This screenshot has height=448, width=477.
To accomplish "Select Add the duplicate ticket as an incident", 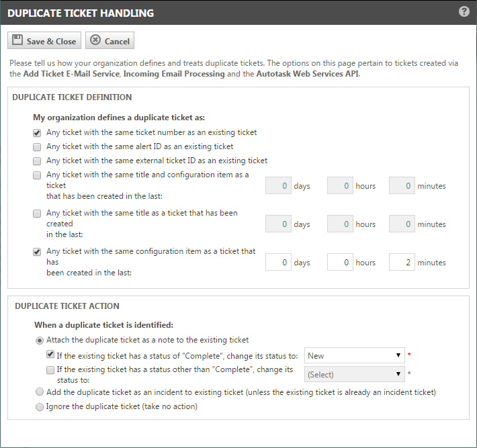I will pyautogui.click(x=40, y=392).
